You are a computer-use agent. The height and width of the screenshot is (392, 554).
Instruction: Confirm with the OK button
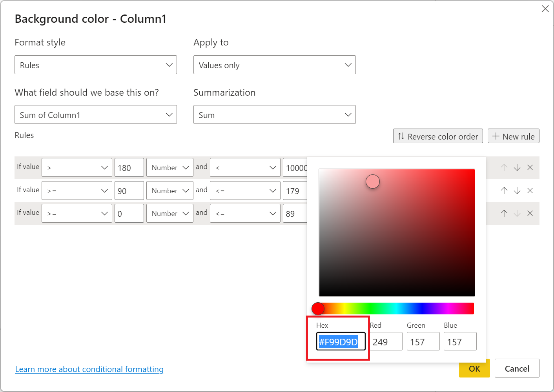tap(474, 368)
